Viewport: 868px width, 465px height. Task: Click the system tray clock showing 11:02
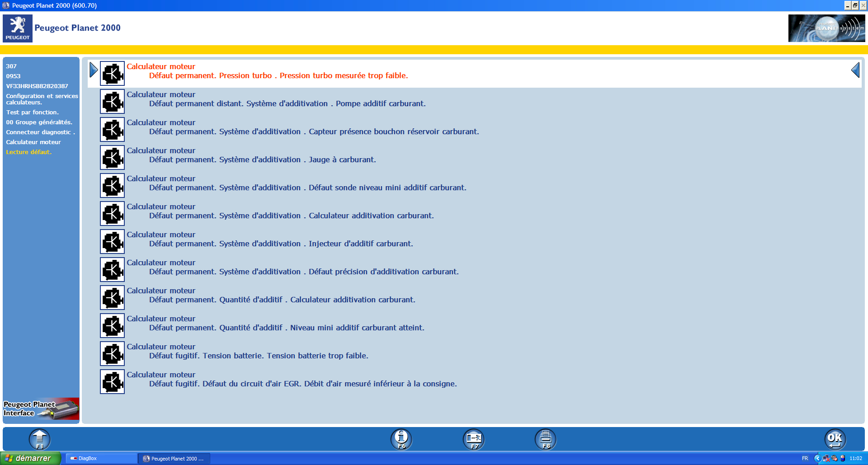coord(856,458)
